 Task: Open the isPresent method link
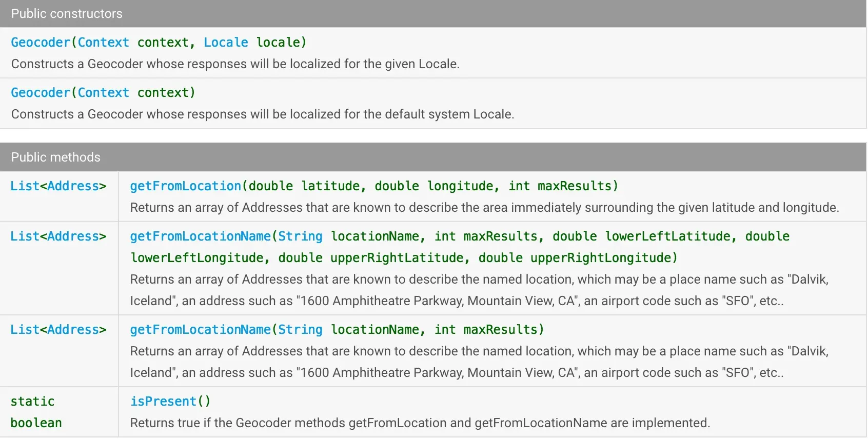[163, 402]
